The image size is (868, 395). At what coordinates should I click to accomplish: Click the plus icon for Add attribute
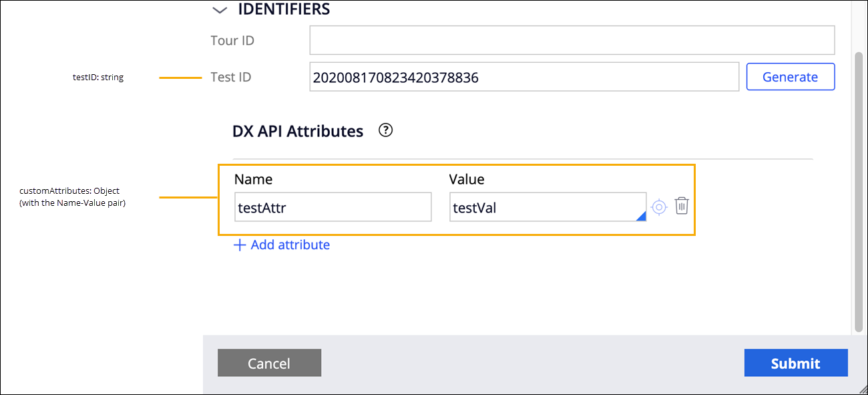click(x=239, y=245)
